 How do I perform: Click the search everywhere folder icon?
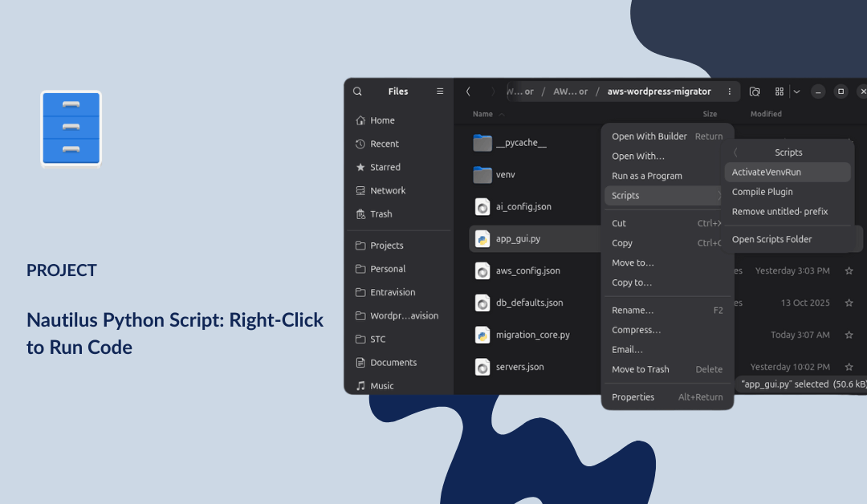click(755, 91)
